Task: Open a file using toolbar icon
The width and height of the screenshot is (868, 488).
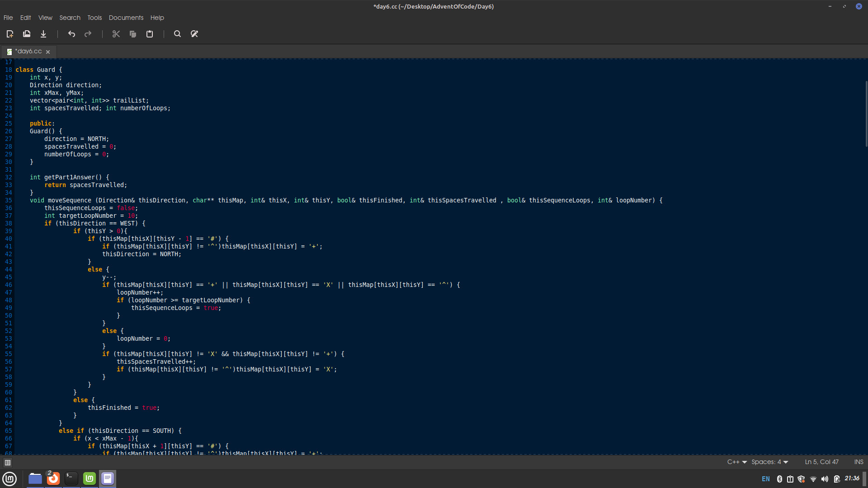Action: (x=27, y=34)
